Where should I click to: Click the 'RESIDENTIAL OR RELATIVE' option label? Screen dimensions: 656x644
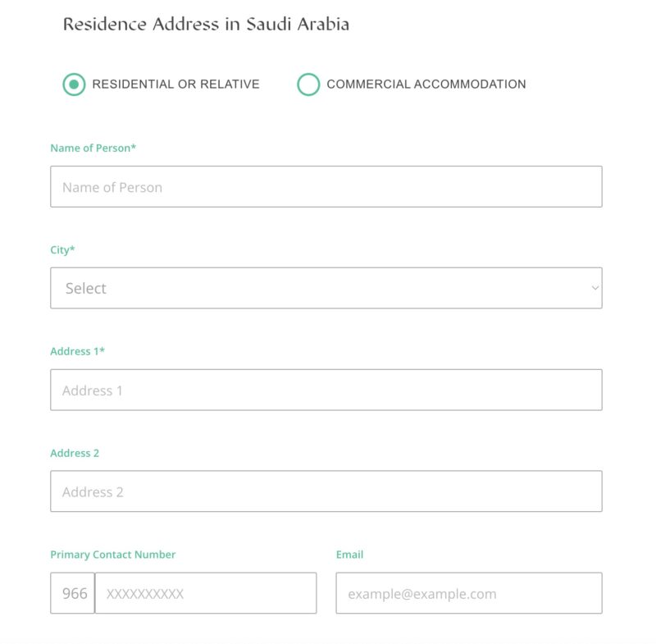(x=175, y=84)
